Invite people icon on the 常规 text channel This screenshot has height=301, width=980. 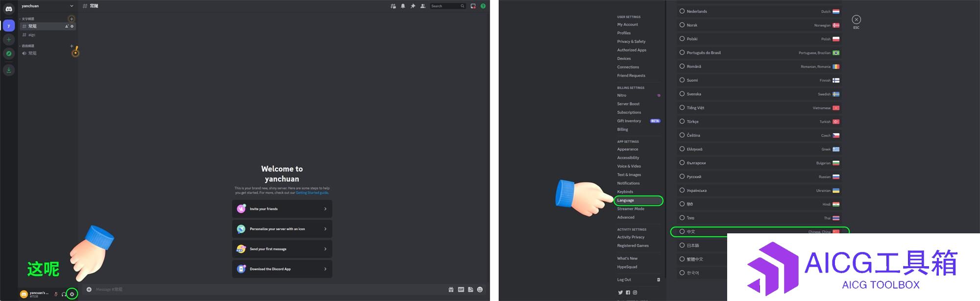(x=67, y=26)
